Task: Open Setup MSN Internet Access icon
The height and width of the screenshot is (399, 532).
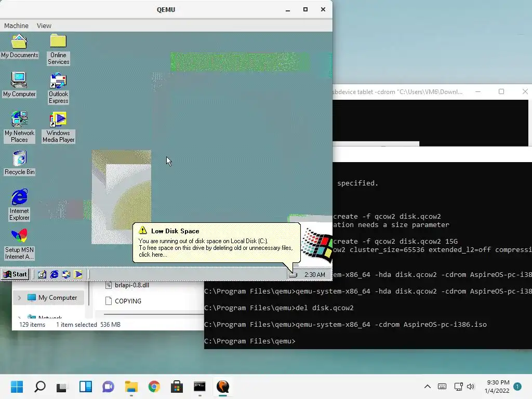Action: point(19,244)
